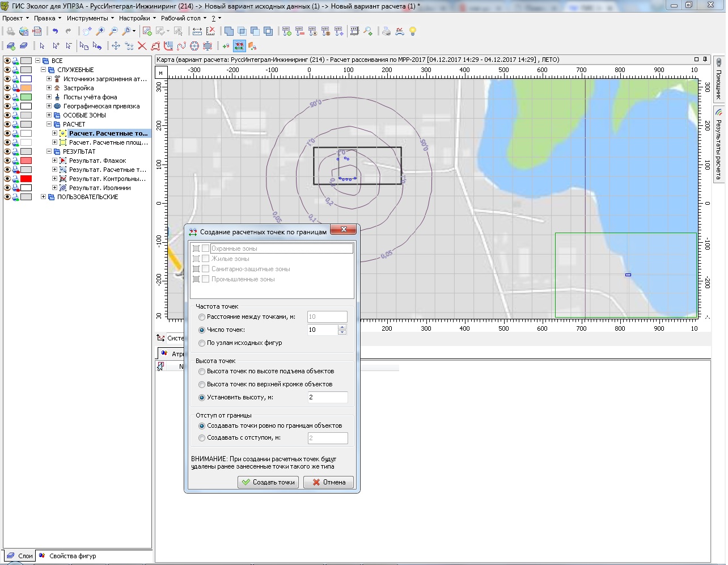Select the ruler distance measurement tool

(x=197, y=32)
